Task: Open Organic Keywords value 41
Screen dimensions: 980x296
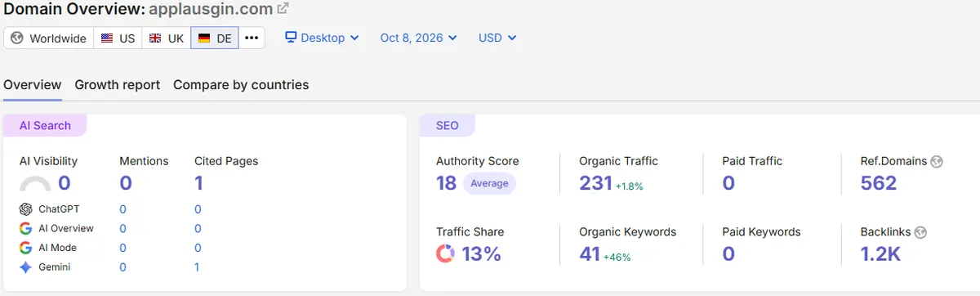Action: 590,253
